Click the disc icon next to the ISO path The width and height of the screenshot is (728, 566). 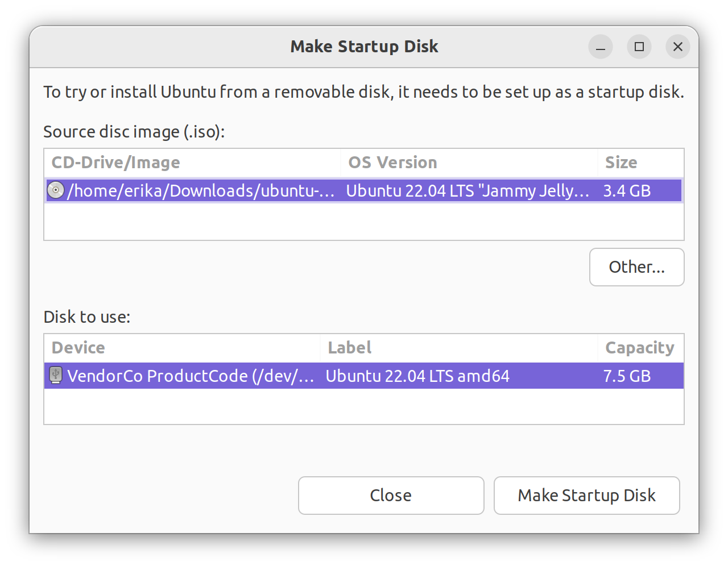click(x=55, y=190)
